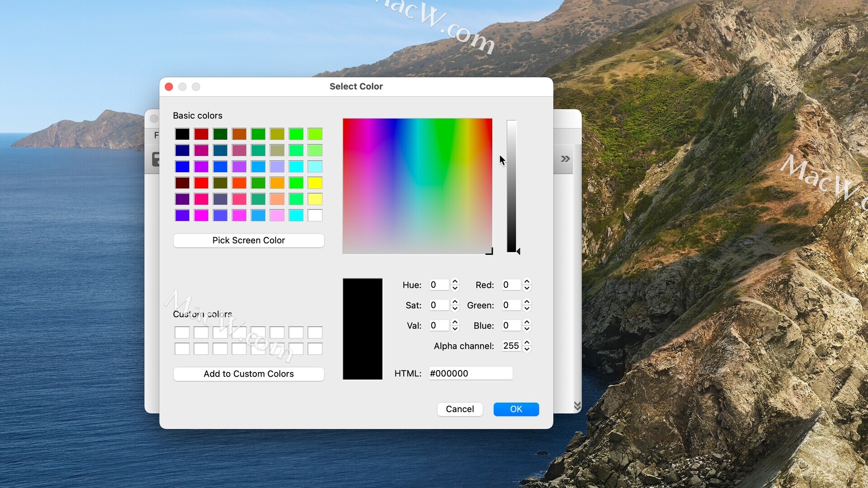Decrease Hue with the down stepper
The height and width of the screenshot is (488, 868).
[455, 288]
